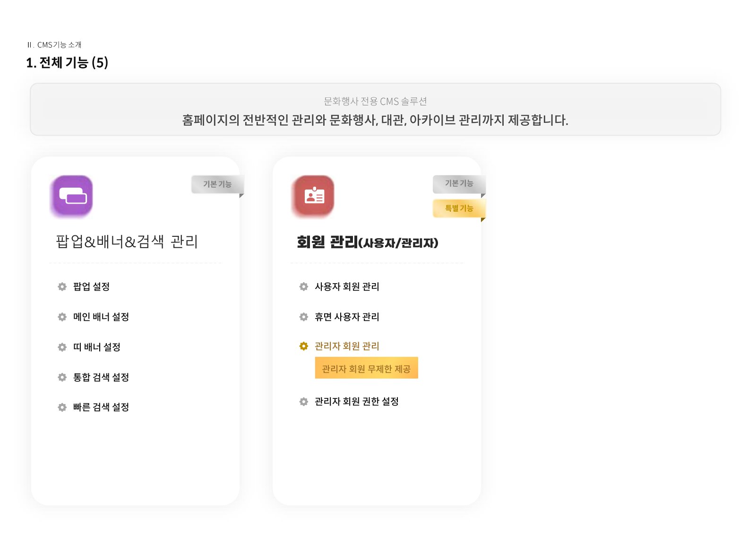Click gear icon beside 통합 검색 설정
The image size is (756, 535).
(x=62, y=377)
